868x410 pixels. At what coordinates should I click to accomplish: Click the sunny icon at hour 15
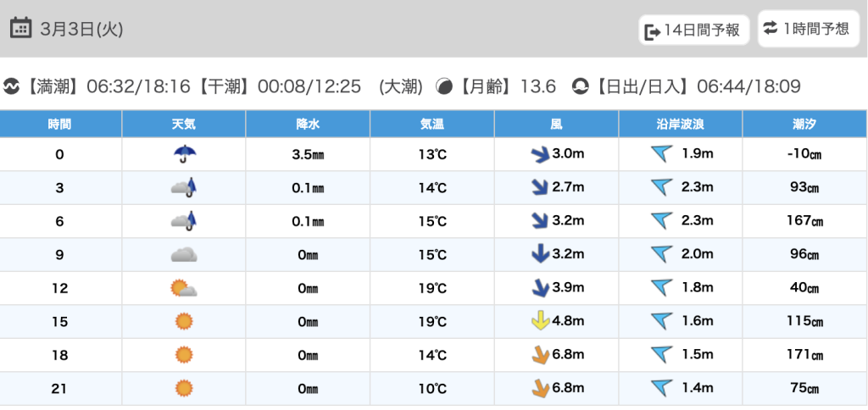coord(184,322)
